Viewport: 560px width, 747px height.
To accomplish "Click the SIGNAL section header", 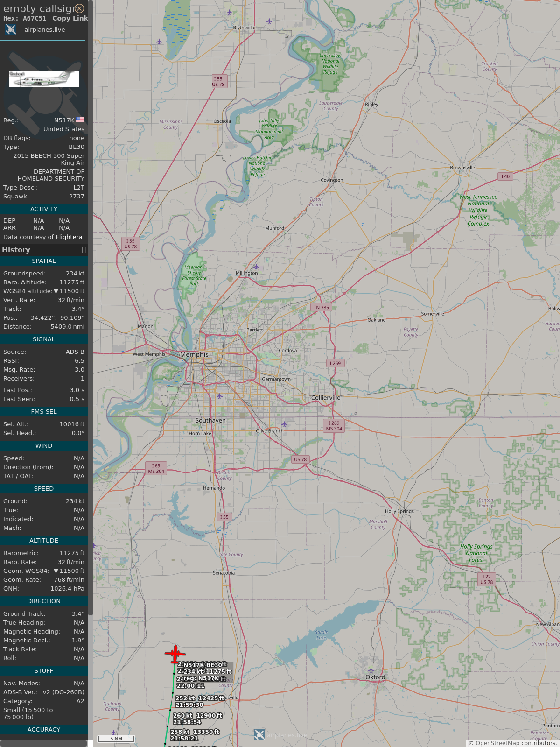I will point(44,339).
